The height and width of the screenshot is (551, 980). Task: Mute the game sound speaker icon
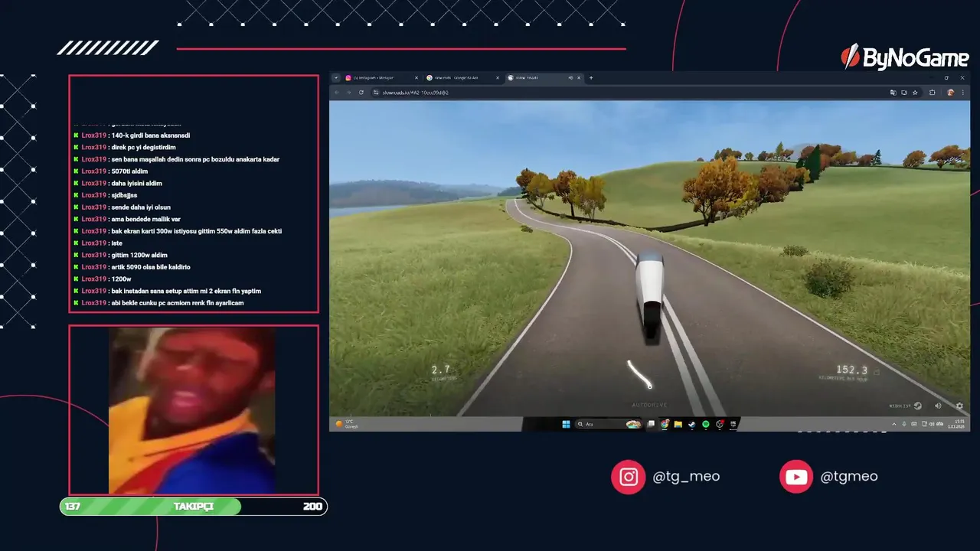tap(938, 406)
